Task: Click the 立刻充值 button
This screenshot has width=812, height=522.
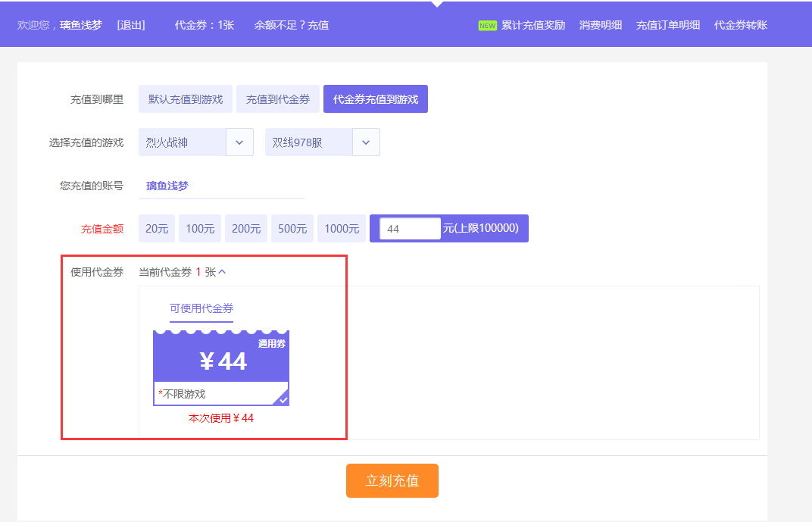Action: click(392, 481)
